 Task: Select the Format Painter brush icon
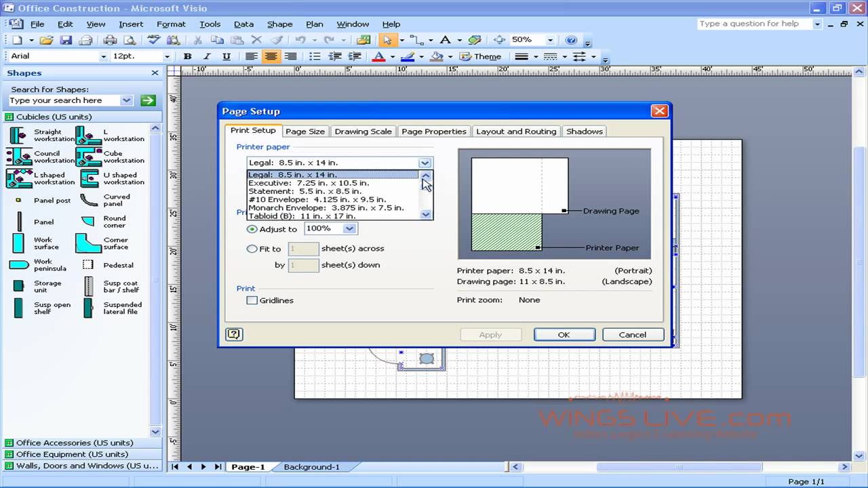coord(276,40)
